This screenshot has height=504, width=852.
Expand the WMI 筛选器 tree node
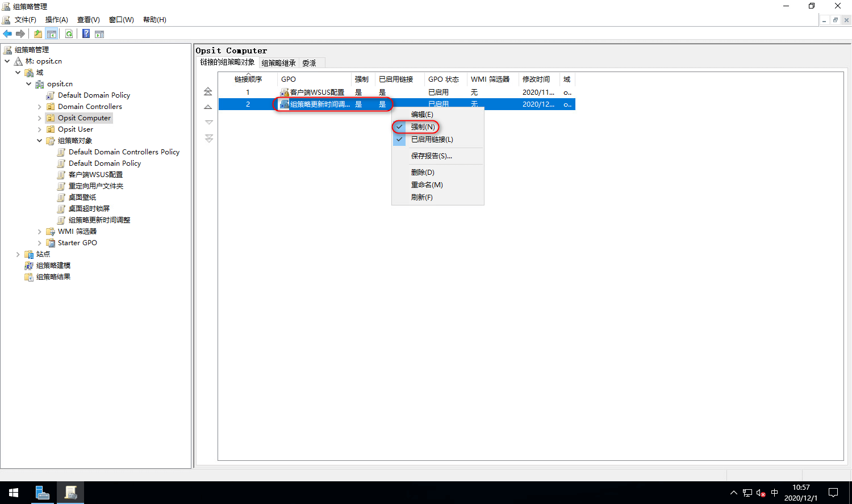pyautogui.click(x=39, y=231)
